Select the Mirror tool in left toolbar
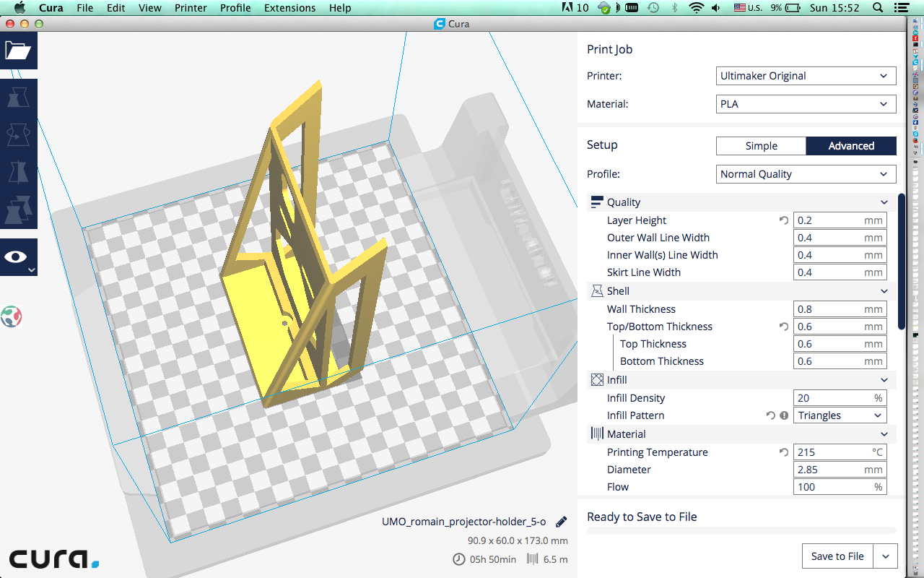 (x=18, y=173)
